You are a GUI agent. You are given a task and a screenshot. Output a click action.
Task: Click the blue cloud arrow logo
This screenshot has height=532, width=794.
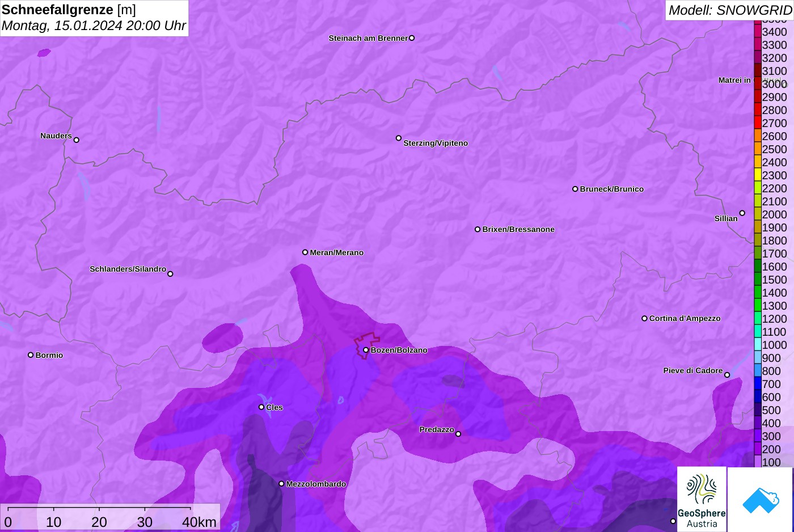point(761,499)
